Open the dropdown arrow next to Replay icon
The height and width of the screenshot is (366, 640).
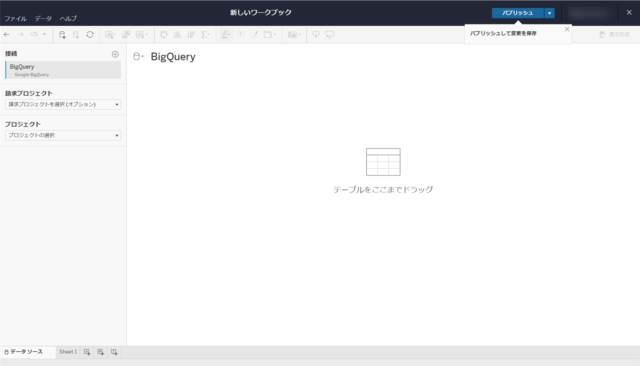pyautogui.click(x=44, y=35)
